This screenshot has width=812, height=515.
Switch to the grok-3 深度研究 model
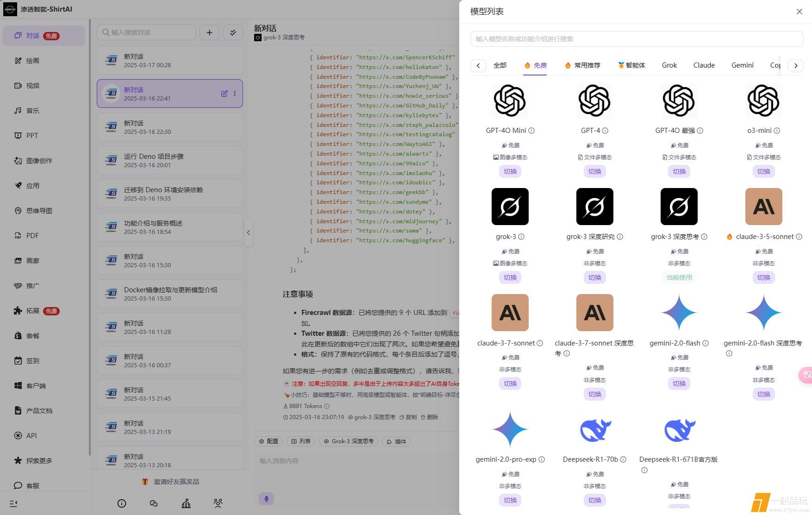(595, 277)
